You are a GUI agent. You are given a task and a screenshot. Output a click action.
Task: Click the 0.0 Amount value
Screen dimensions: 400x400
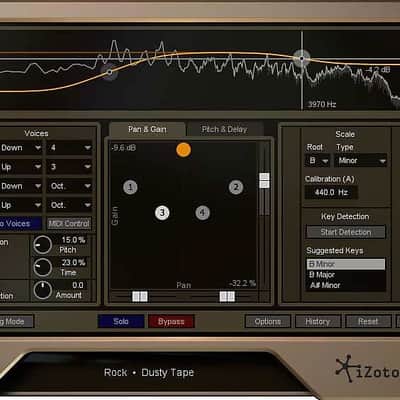click(x=78, y=285)
